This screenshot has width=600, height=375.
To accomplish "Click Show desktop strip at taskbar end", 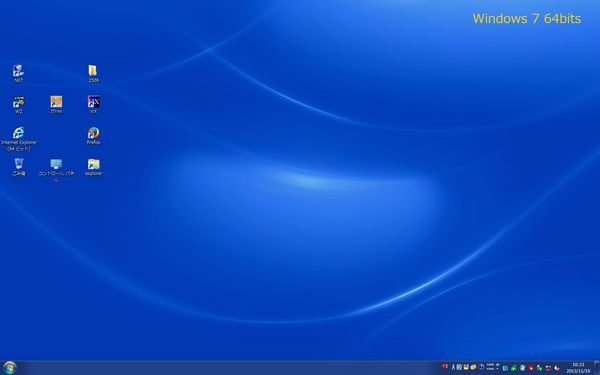I will click(x=597, y=368).
